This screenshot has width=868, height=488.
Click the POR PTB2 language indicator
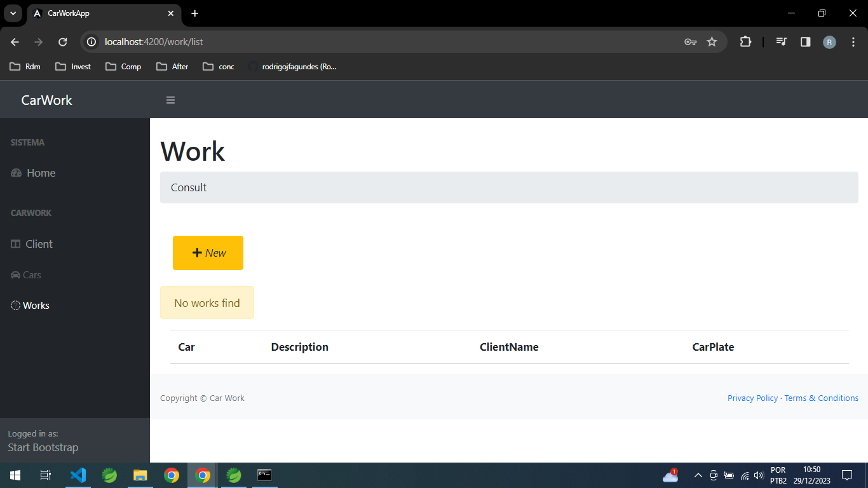[x=778, y=475]
